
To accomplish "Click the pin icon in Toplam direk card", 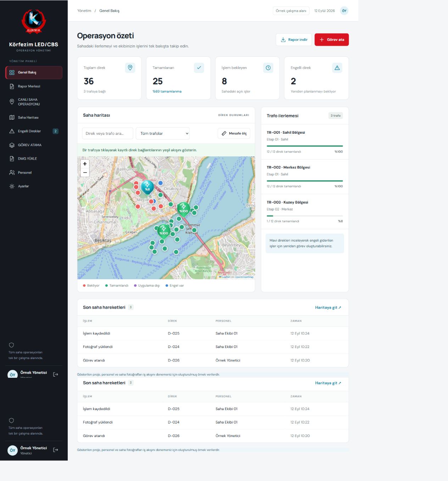I will click(130, 68).
